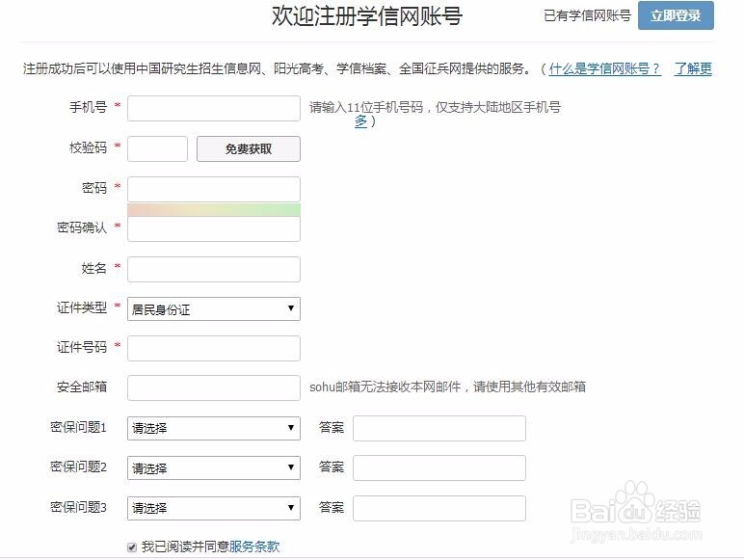Click the 免费获取 button
The image size is (744, 560).
point(249,149)
